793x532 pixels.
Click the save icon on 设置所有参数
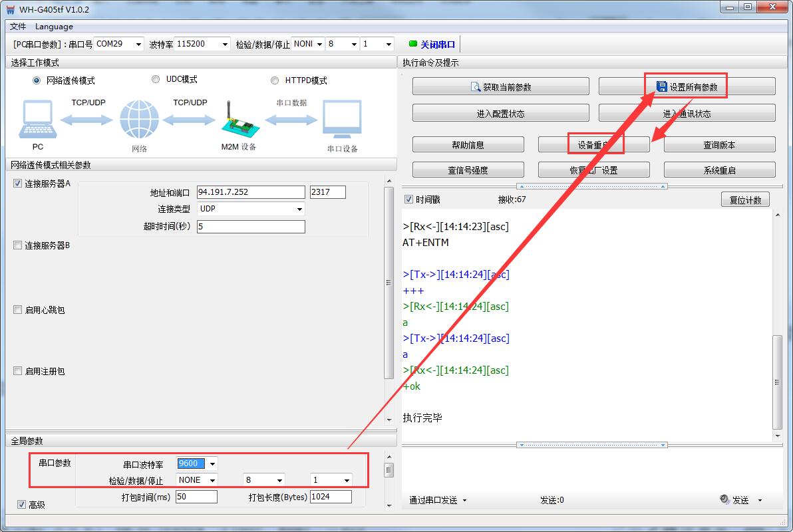click(661, 87)
